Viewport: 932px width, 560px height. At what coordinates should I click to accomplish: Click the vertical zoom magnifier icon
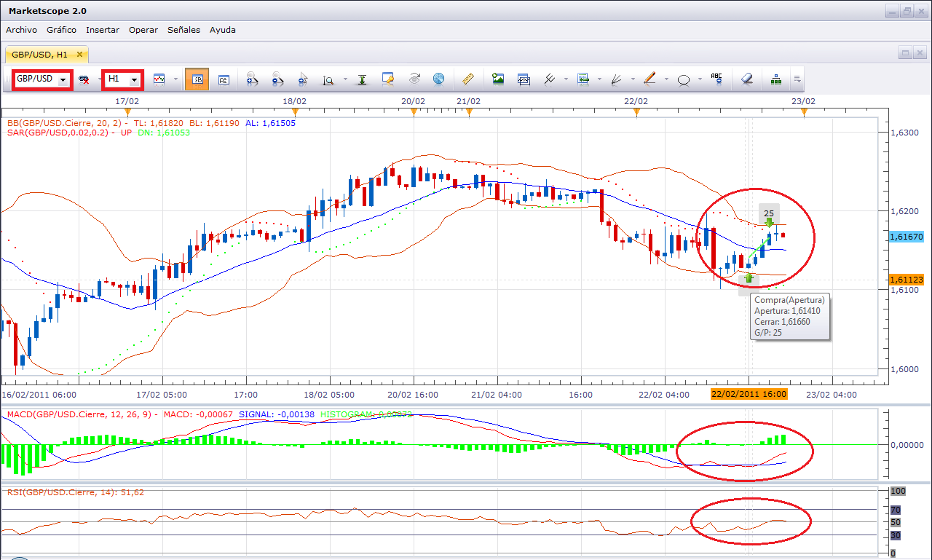point(328,79)
